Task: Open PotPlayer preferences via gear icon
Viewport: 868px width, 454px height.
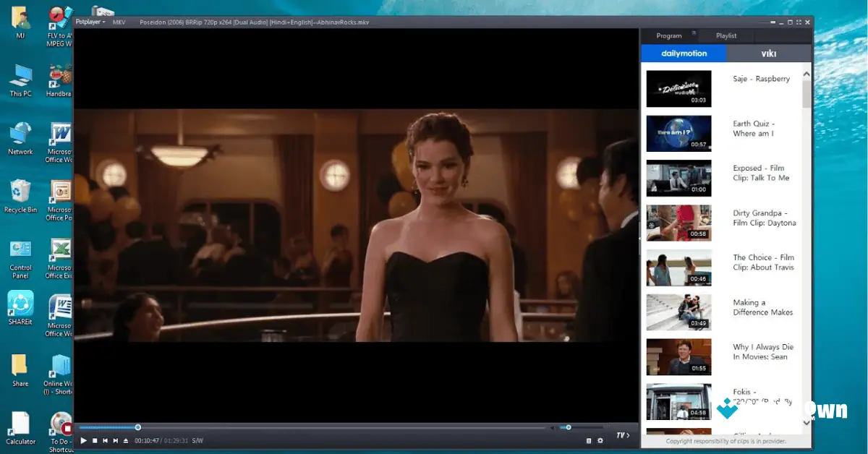Action: 600,440
